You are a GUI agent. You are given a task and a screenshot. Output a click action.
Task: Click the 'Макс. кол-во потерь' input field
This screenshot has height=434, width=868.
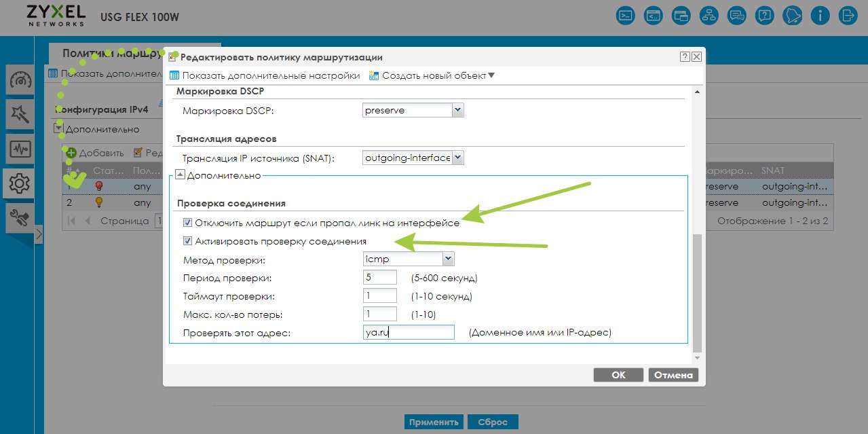point(380,314)
